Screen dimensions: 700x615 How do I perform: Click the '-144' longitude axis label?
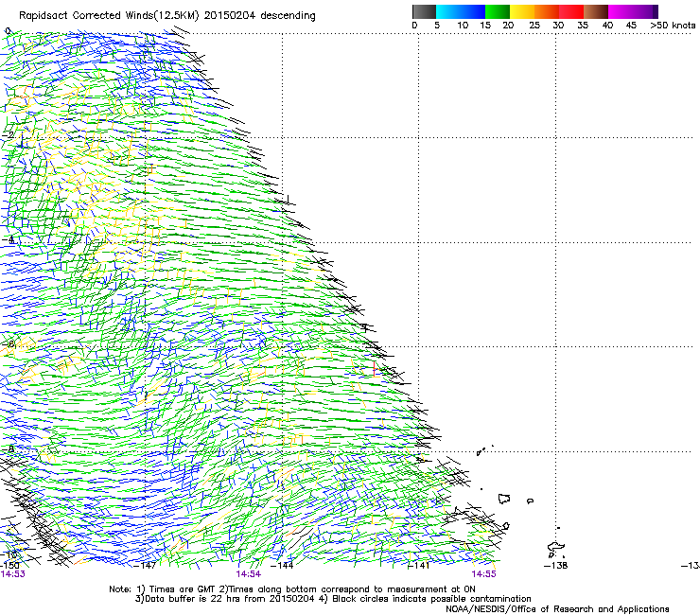click(283, 566)
